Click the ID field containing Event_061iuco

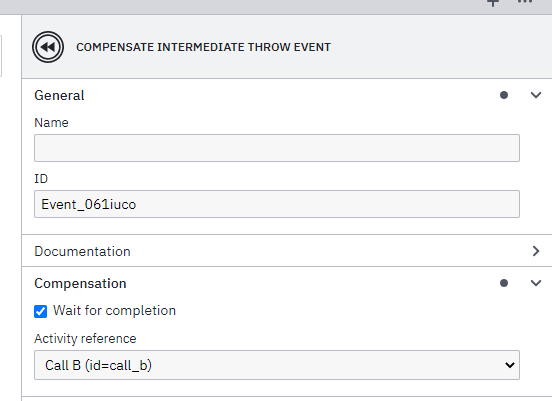(277, 204)
